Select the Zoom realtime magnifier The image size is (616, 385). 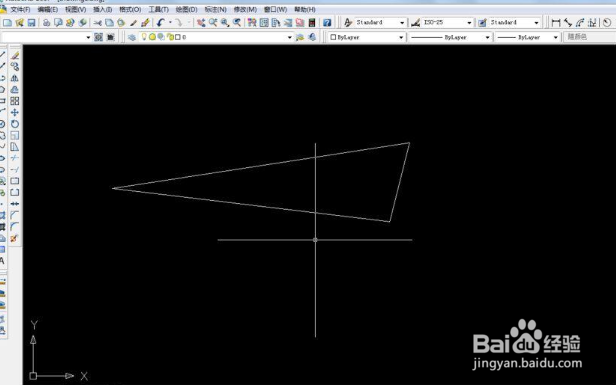point(213,23)
